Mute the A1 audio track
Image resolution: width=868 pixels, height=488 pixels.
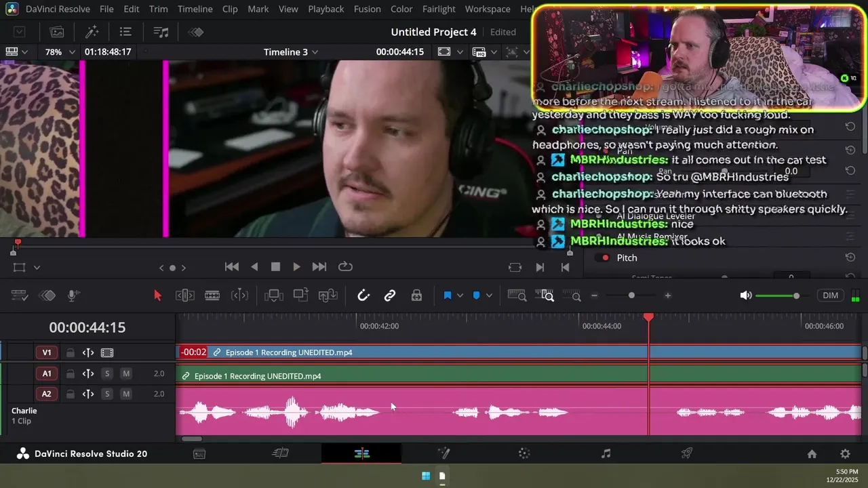click(x=126, y=373)
